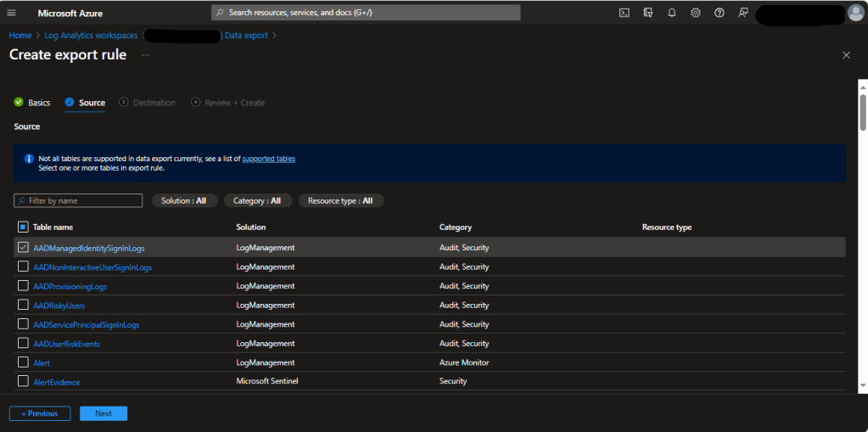Open the Directories and subscriptions filter icon
Image resolution: width=868 pixels, height=432 pixels.
648,13
